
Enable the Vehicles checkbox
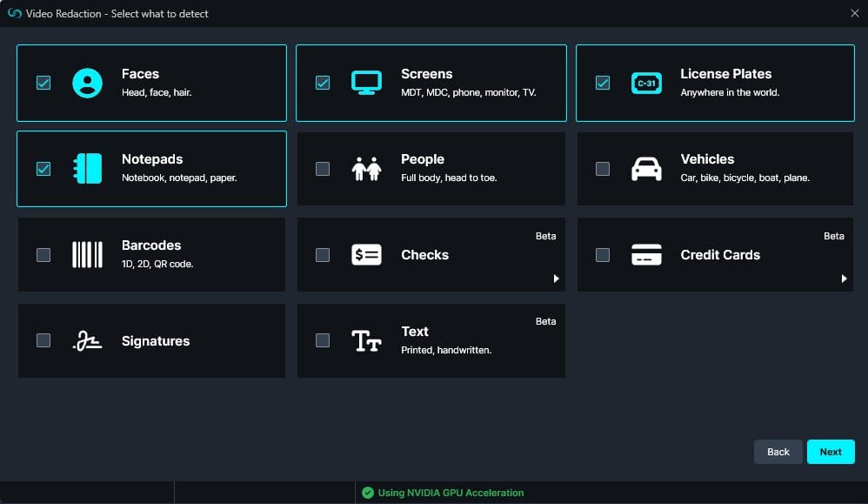pos(602,168)
